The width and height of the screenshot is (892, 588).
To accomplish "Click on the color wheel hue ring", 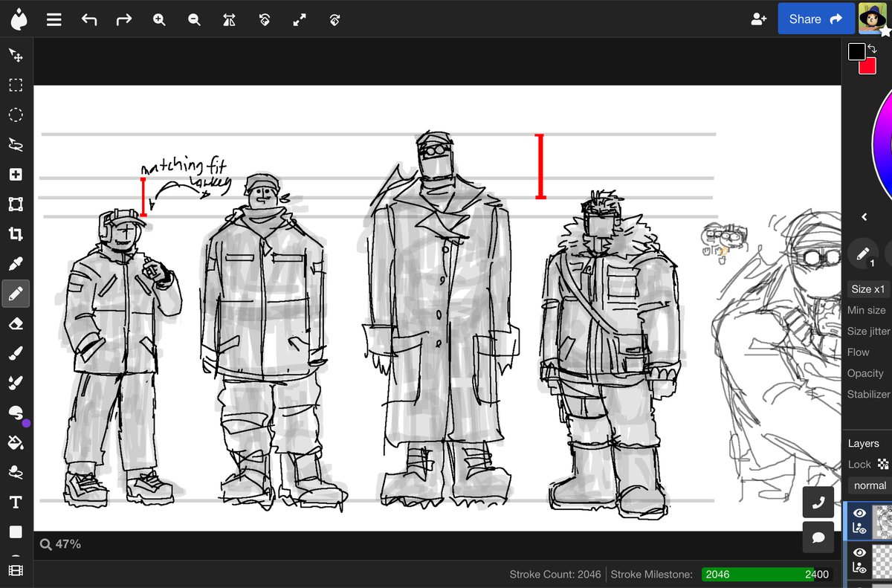I will tap(881, 145).
